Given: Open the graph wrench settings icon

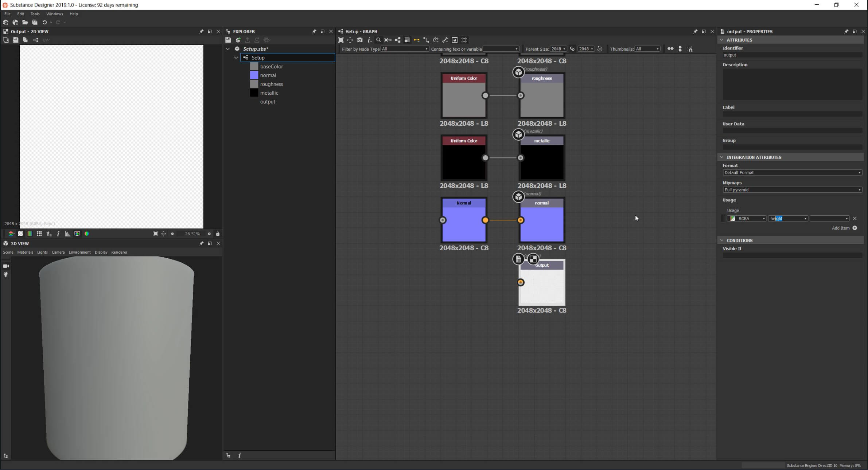Looking at the screenshot, I should pos(445,40).
